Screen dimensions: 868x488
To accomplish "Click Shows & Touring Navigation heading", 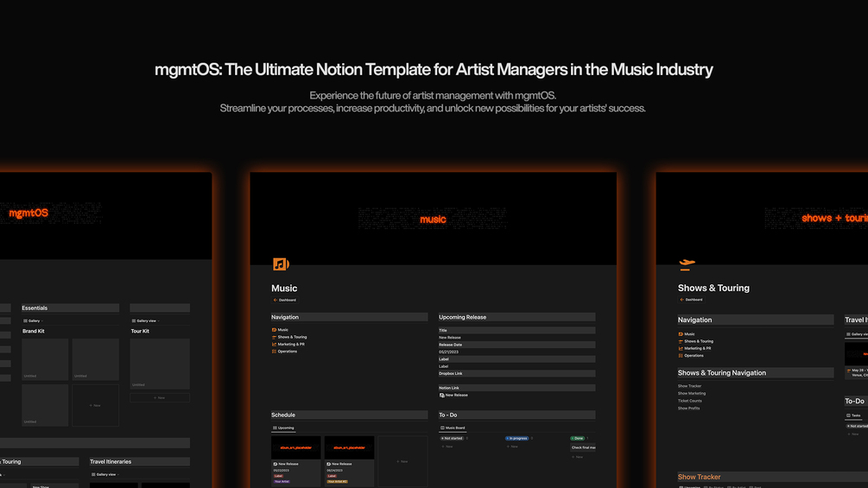I will tap(722, 373).
